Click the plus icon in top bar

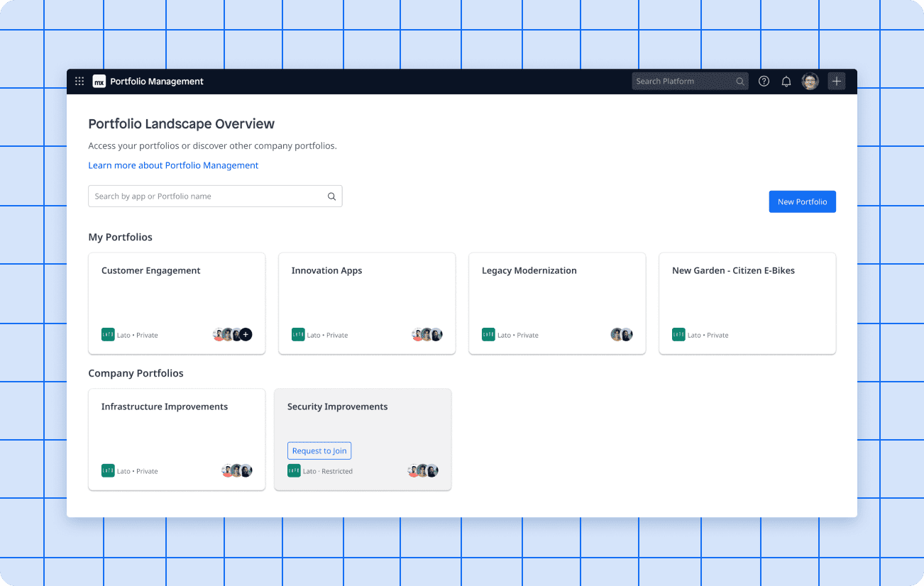coord(837,82)
